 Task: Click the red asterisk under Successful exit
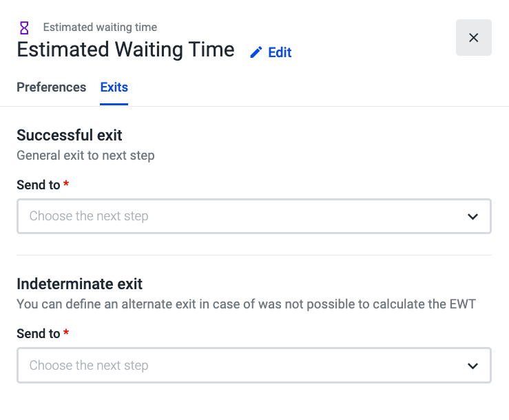coord(66,183)
